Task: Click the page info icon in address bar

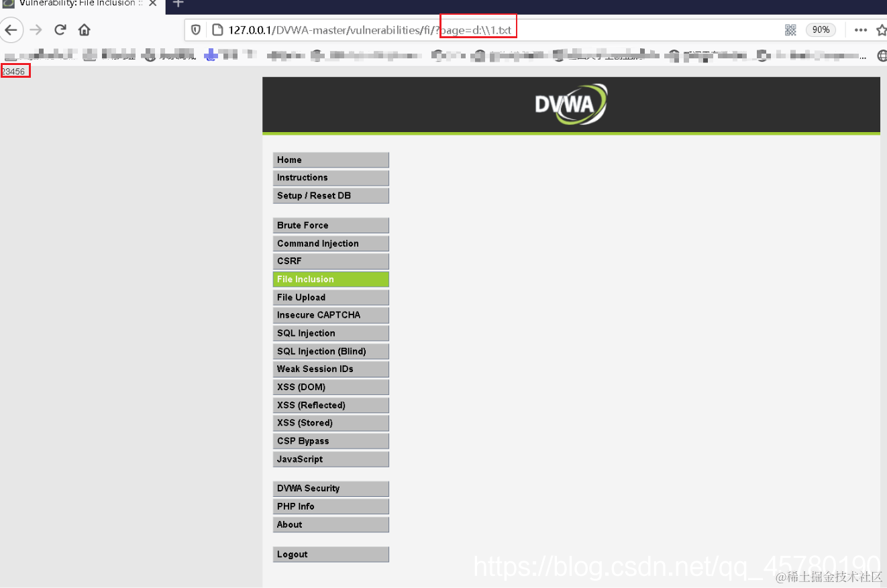Action: (x=217, y=30)
